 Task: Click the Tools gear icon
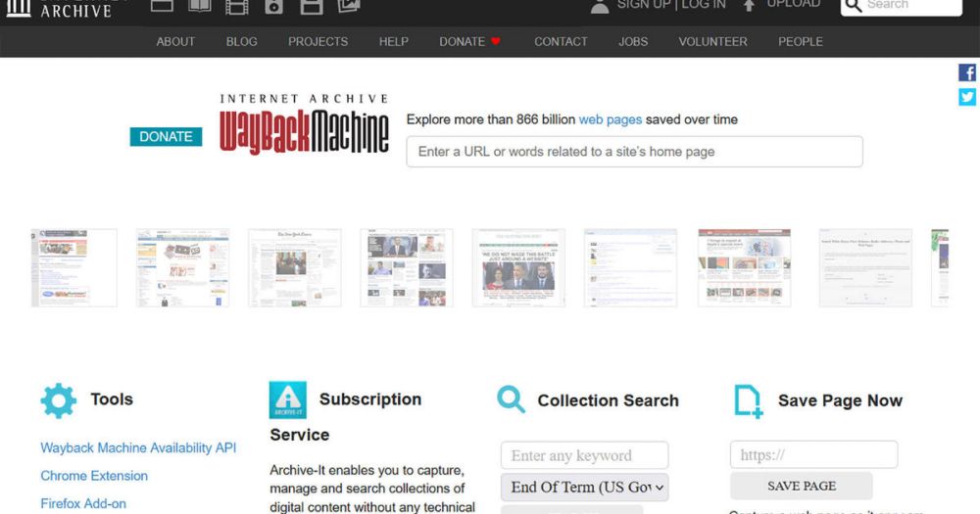(x=58, y=400)
